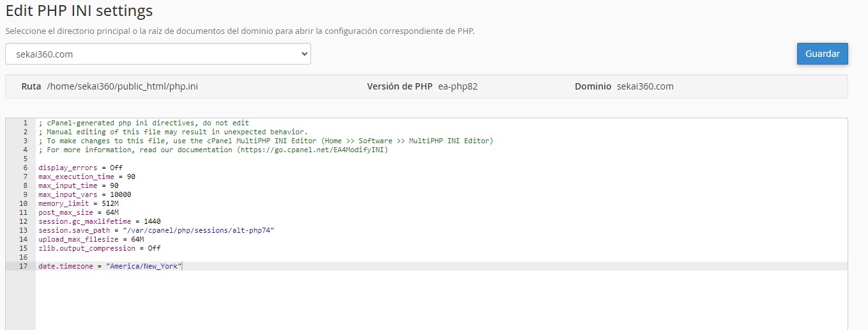The width and height of the screenshot is (868, 330).
Task: Click the Guardar button
Action: click(822, 54)
